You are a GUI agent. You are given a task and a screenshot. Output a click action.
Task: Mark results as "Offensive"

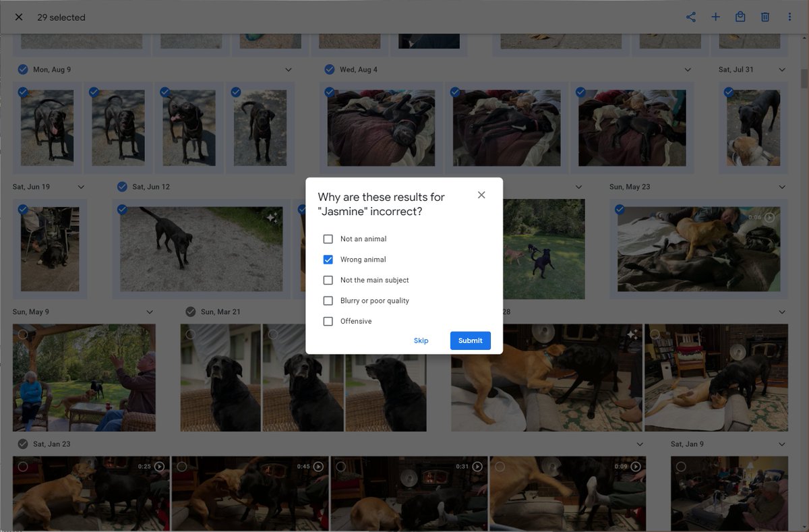point(328,321)
